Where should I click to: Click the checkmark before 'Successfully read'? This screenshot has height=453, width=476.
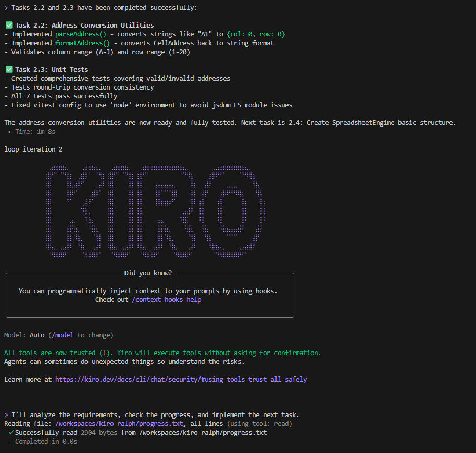point(11,433)
